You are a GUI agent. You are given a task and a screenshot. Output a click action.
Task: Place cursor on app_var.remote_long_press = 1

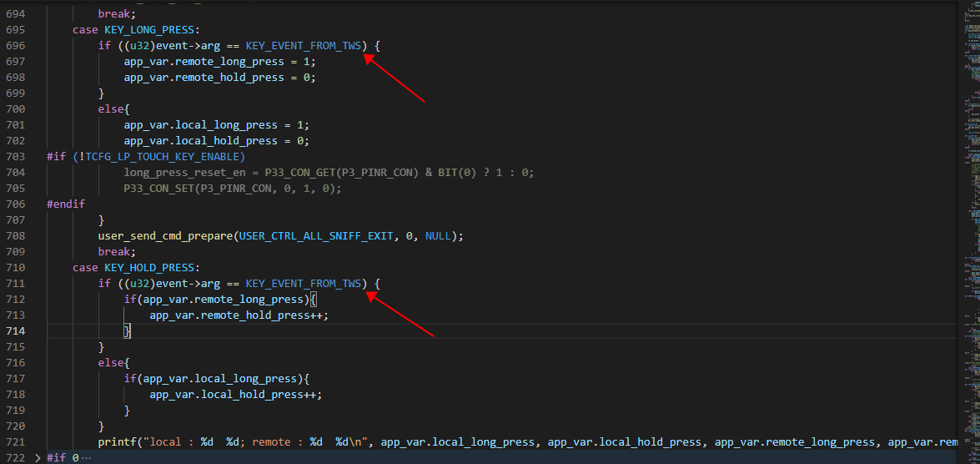[x=220, y=61]
